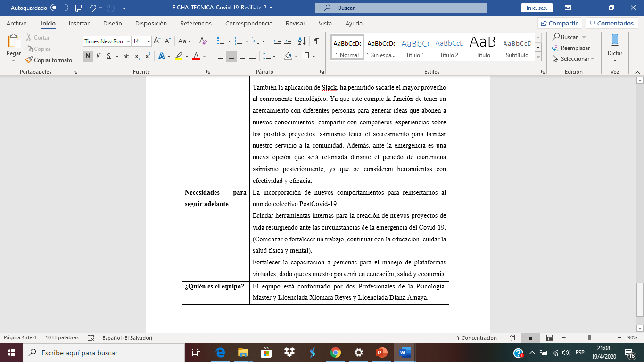This screenshot has height=362, width=644.
Task: Expand the numbered list dropdown arrow
Action: pyautogui.click(x=247, y=41)
